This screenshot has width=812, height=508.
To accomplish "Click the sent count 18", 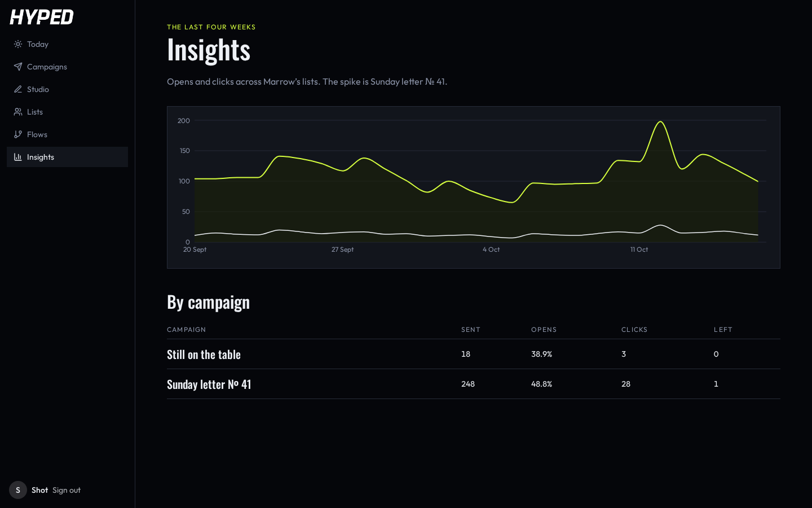I will (x=466, y=354).
